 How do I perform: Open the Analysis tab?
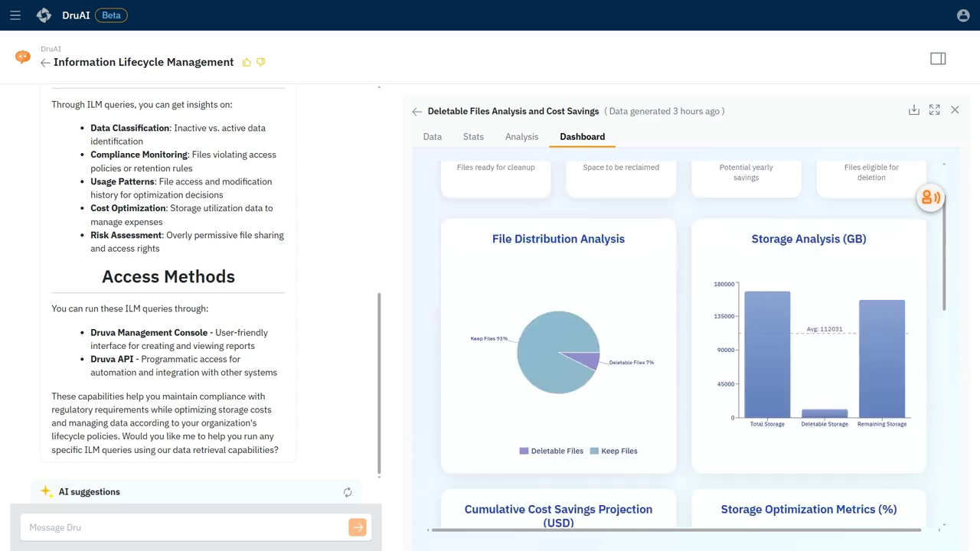[521, 136]
